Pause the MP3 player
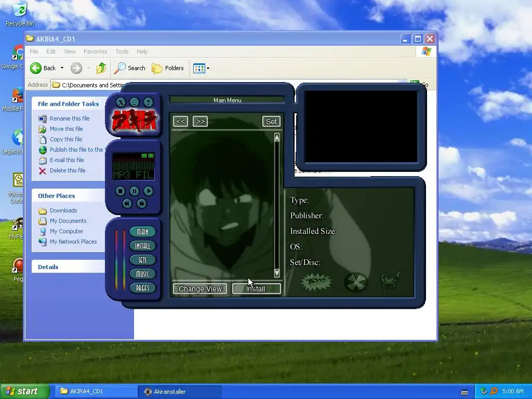Viewport: 532px width, 399px height. click(x=135, y=191)
